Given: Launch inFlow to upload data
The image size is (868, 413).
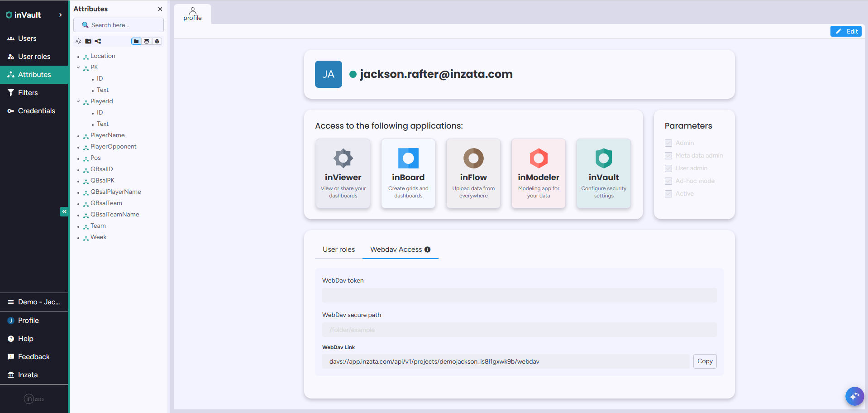Looking at the screenshot, I should (473, 173).
